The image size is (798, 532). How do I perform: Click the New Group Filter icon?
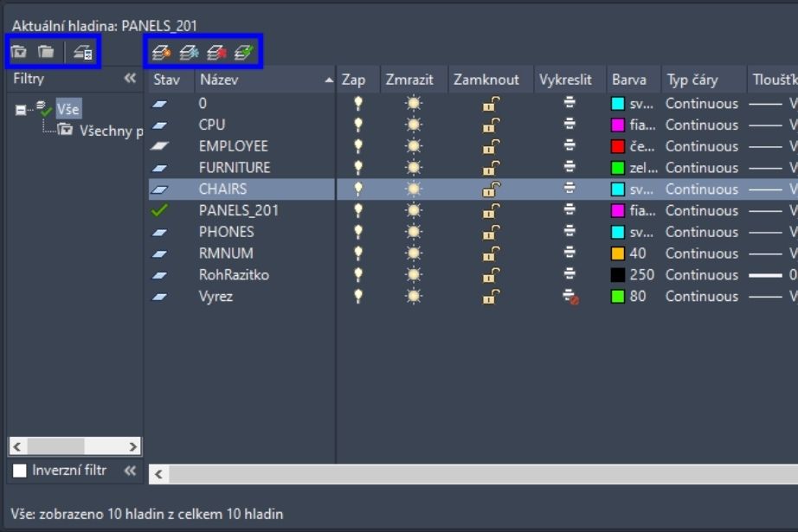tap(46, 53)
